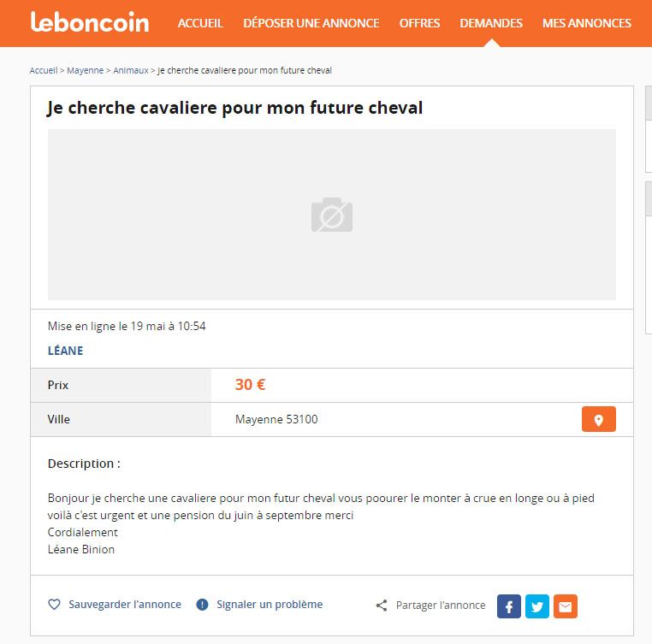This screenshot has width=652, height=644.
Task: Share the listing on Twitter
Action: click(537, 606)
